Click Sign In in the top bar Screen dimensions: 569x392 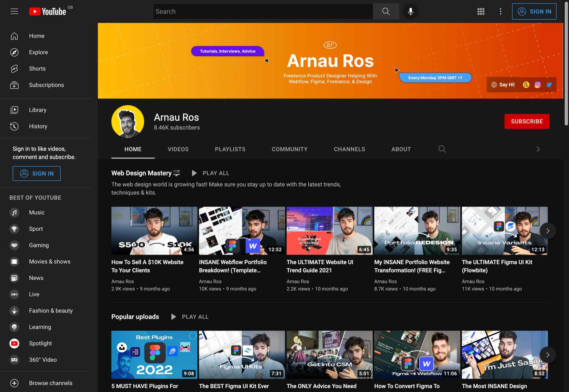[534, 11]
